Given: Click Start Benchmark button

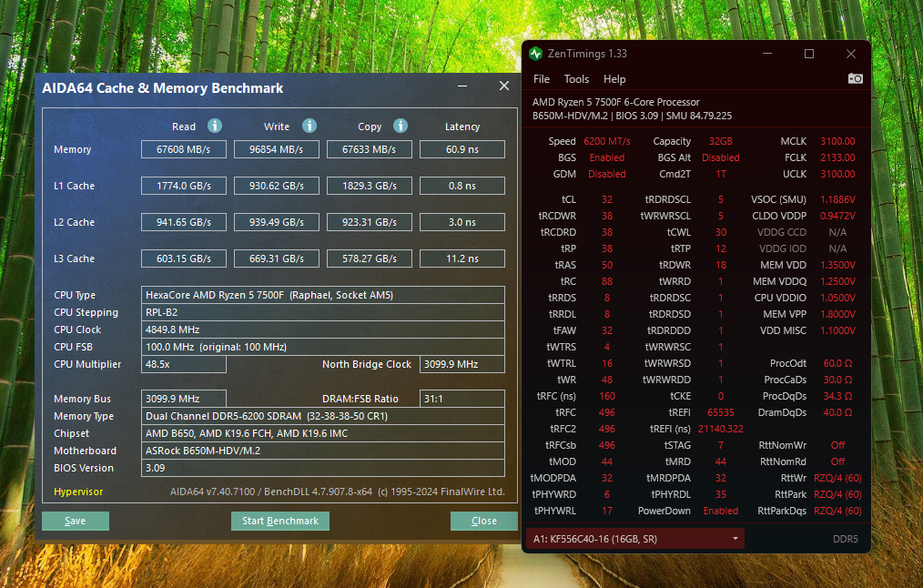Looking at the screenshot, I should coord(280,521).
